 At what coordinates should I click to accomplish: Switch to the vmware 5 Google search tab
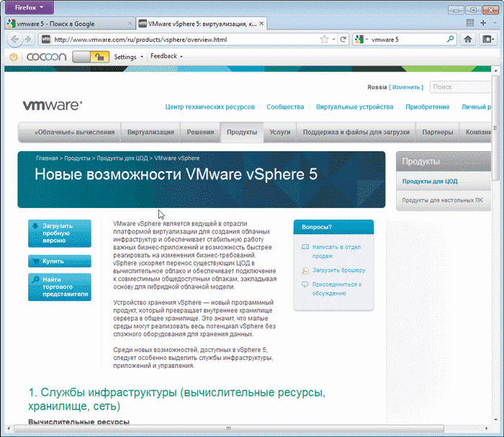click(69, 24)
